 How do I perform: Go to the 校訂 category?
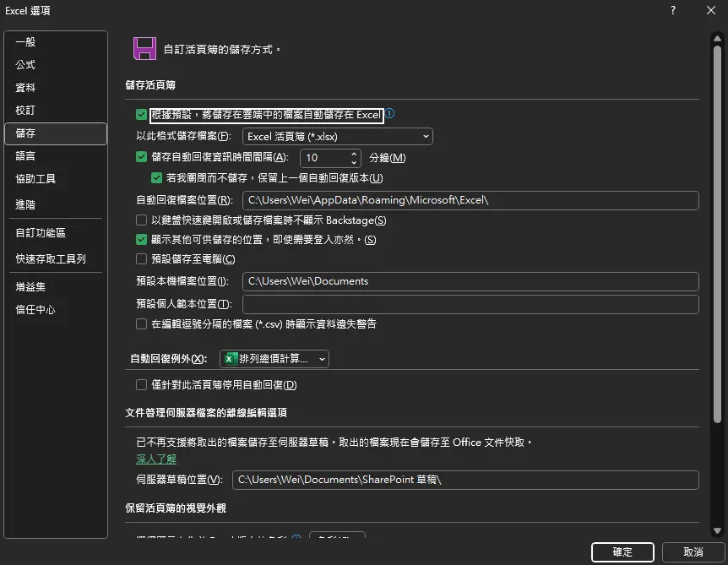click(x=56, y=110)
